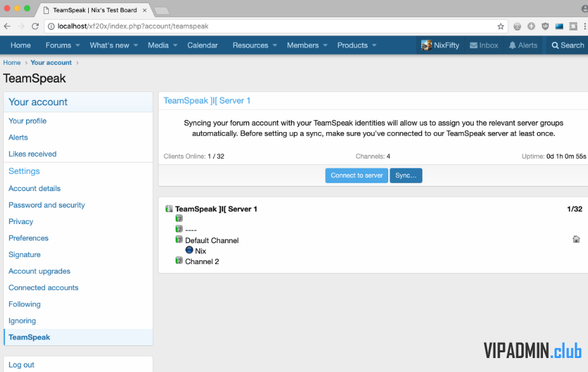588x372 pixels.
Task: Bookmark this page with the star icon
Action: pyautogui.click(x=500, y=26)
